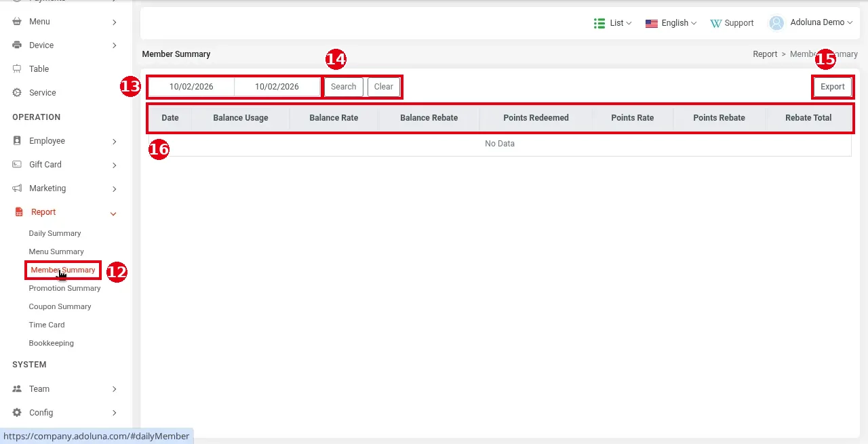The width and height of the screenshot is (868, 444).
Task: Click the Table icon in sidebar
Action: pos(17,69)
